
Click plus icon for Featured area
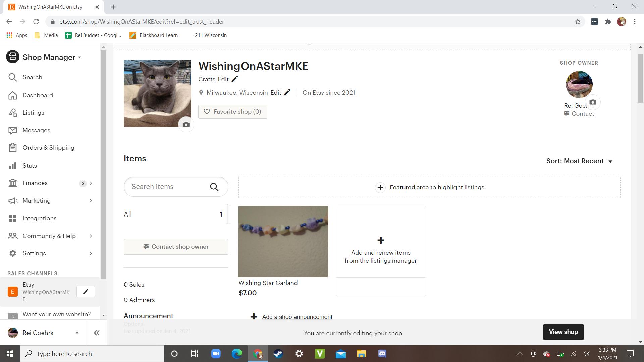pos(380,188)
